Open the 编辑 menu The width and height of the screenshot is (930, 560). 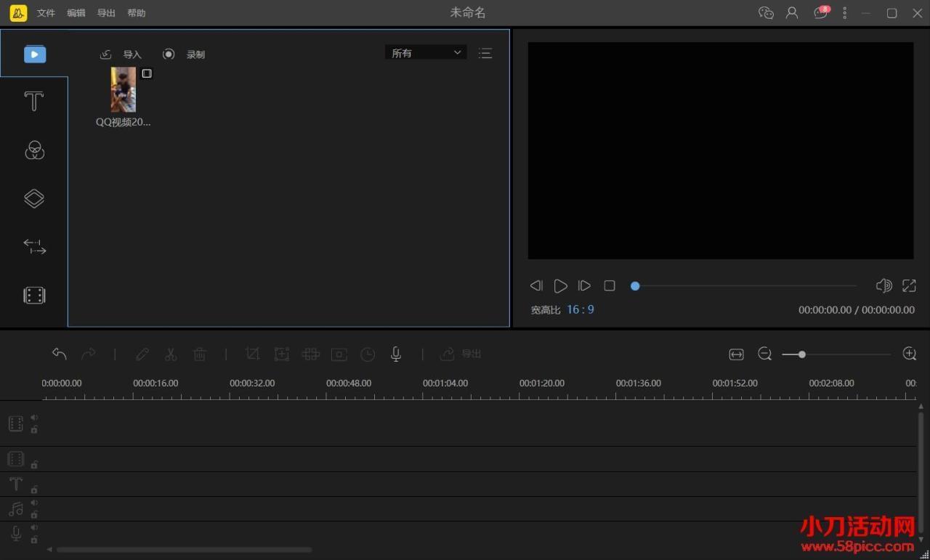(x=76, y=13)
